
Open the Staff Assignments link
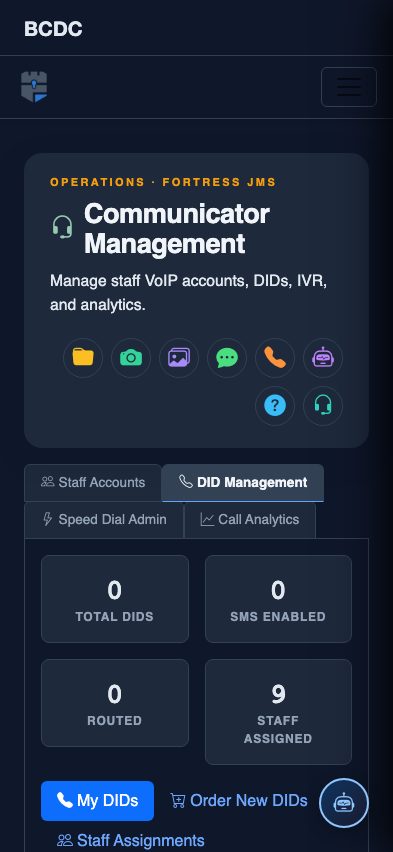[131, 841]
